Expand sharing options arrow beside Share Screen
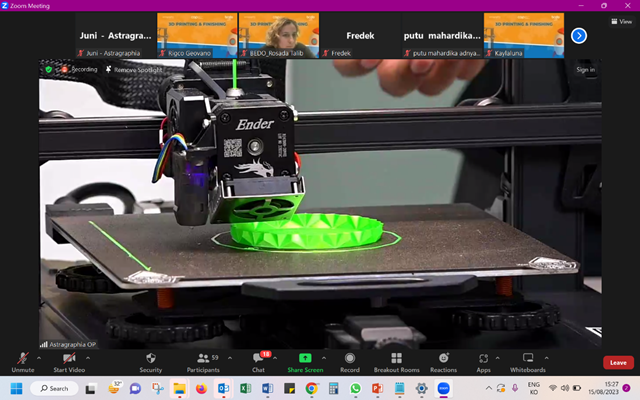 pyautogui.click(x=324, y=358)
